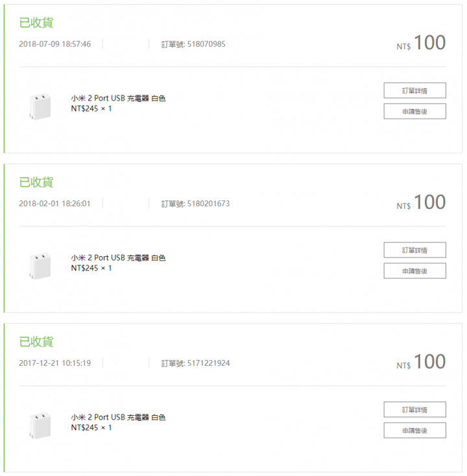This screenshot has width=467, height=476.
Task: Open product name link in order 5180201673
Action: [118, 257]
